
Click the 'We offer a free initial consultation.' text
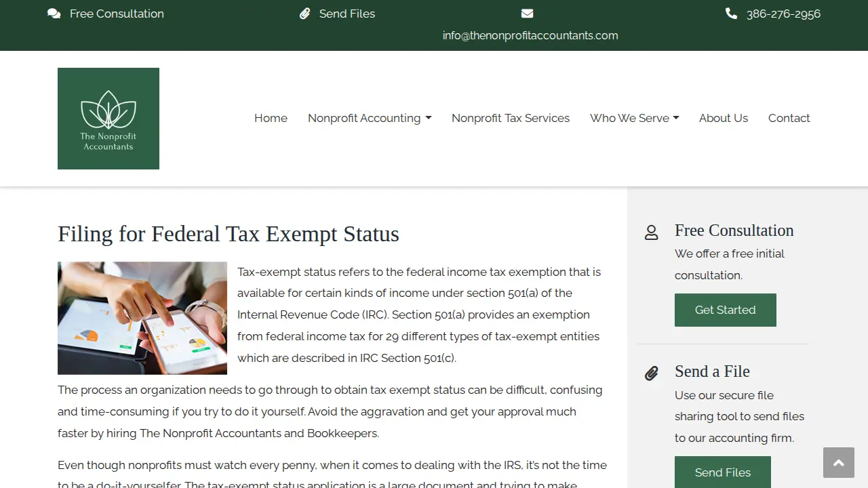pos(730,264)
